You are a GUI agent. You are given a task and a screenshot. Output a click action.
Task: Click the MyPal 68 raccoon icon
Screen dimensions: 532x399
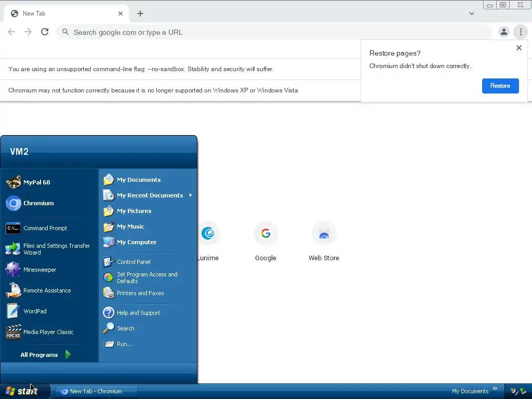(13, 182)
